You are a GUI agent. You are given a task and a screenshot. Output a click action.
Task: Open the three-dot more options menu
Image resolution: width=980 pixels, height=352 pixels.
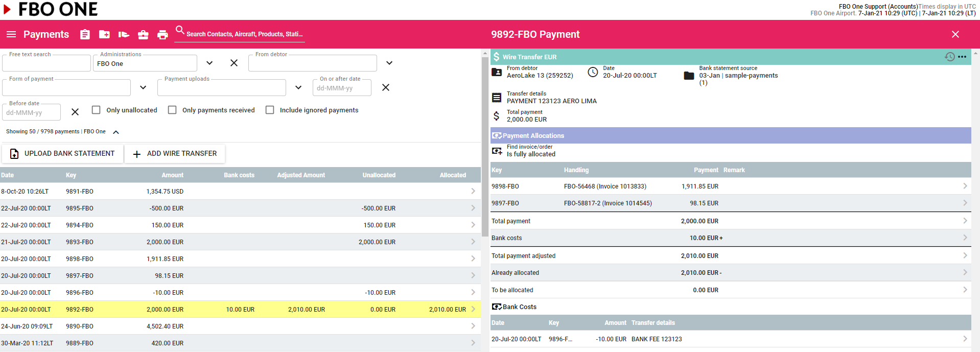(962, 57)
